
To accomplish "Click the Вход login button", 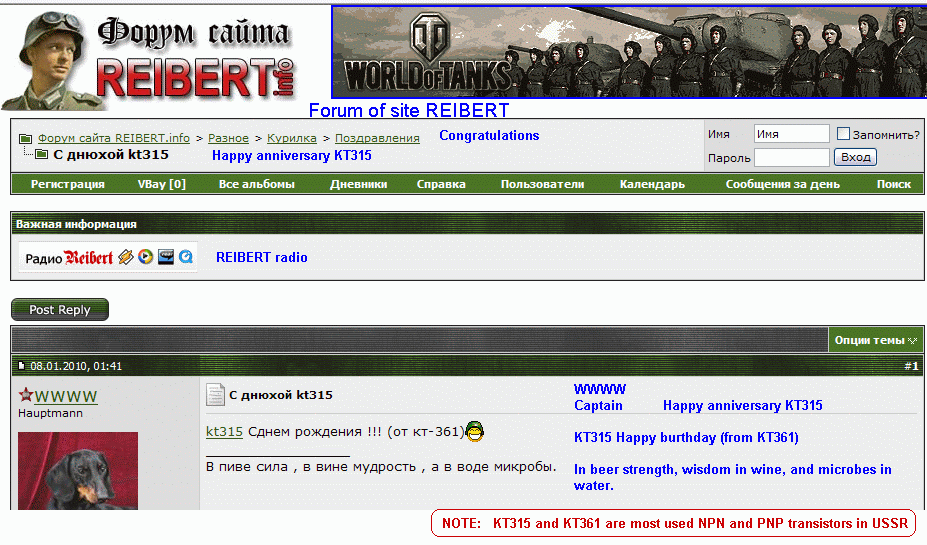I will click(x=855, y=157).
